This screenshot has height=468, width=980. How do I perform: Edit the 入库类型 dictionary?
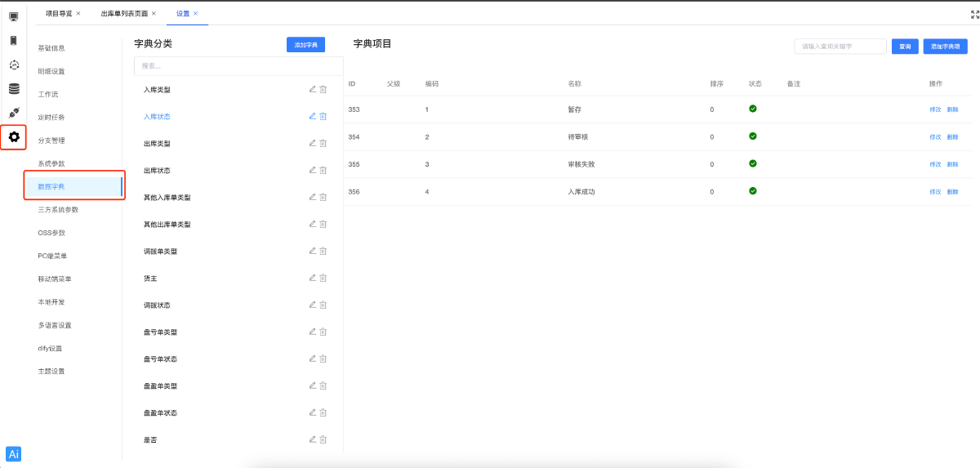313,89
